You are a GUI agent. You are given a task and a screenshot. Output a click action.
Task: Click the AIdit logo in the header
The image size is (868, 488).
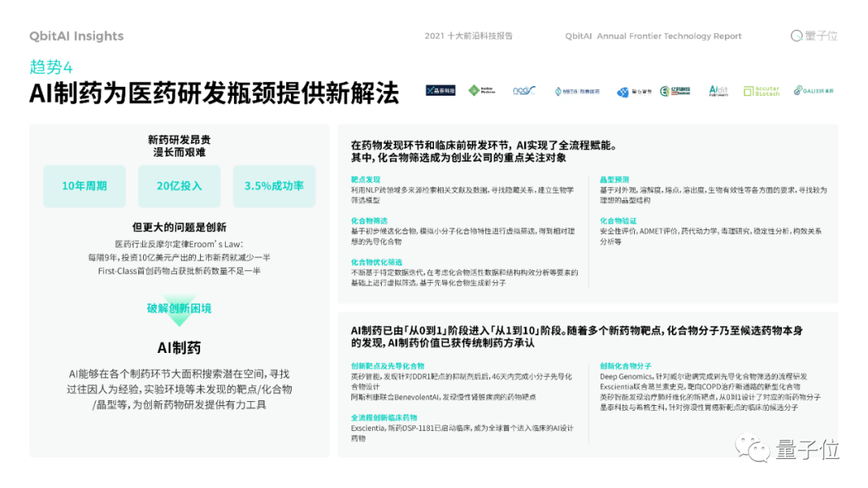pyautogui.click(x=719, y=91)
